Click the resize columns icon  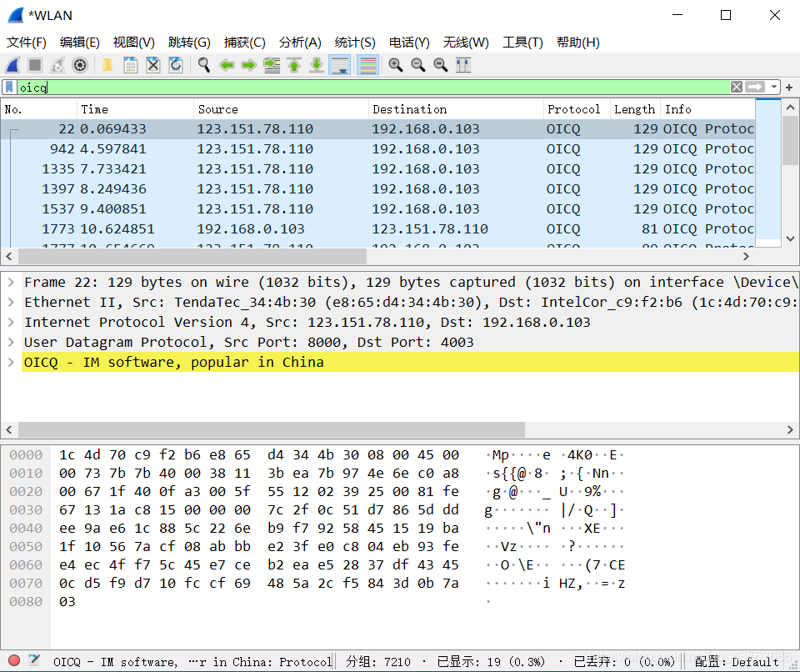click(463, 65)
